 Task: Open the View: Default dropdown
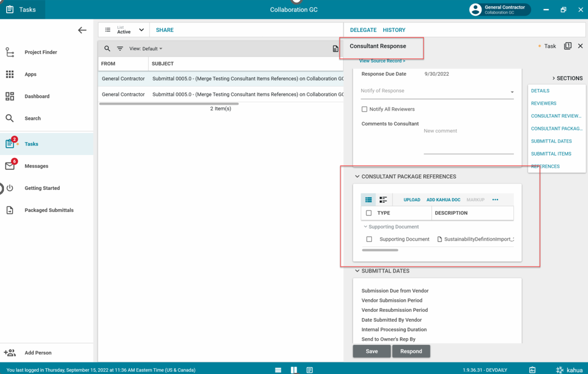(145, 49)
